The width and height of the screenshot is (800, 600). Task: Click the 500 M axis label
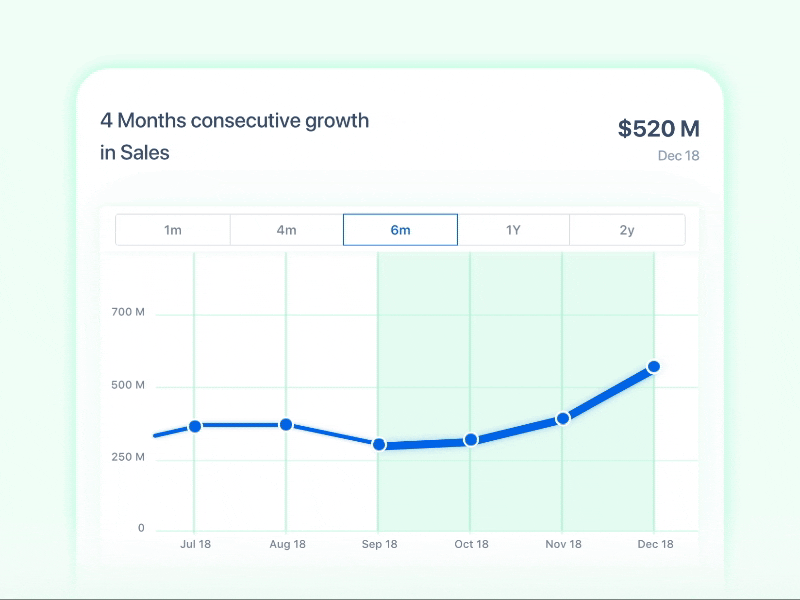[x=128, y=385]
